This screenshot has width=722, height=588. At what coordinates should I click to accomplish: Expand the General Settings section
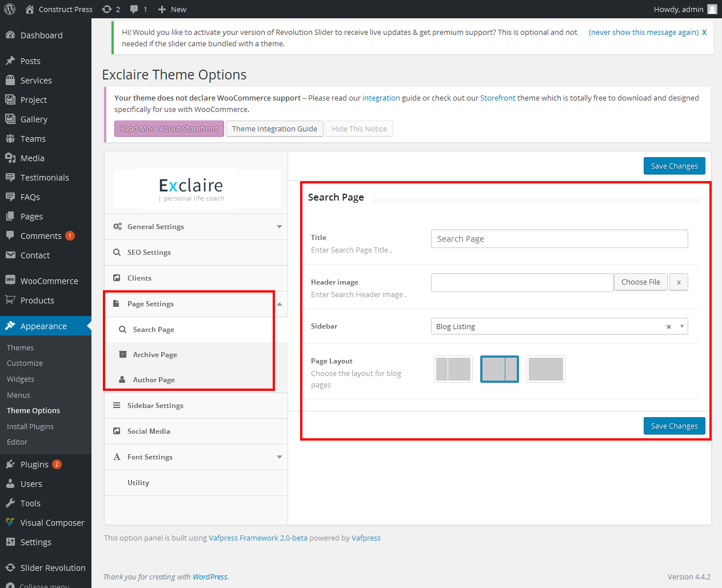[279, 227]
